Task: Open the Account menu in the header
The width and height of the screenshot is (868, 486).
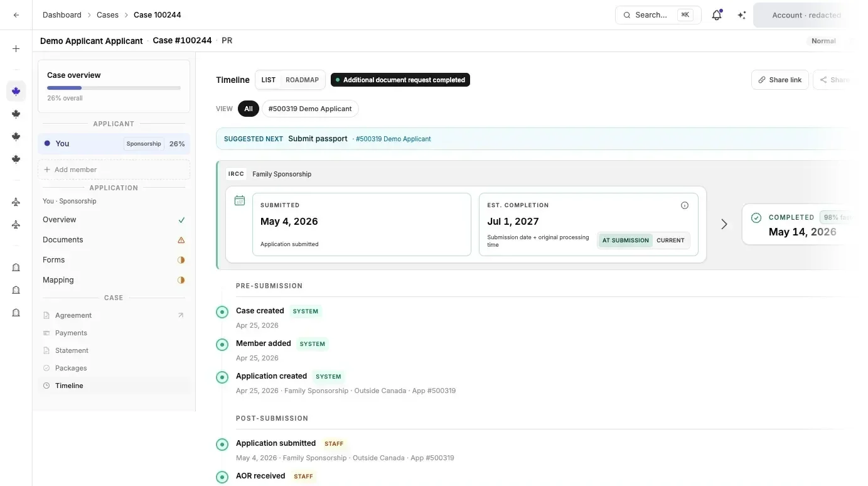Action: (x=806, y=15)
